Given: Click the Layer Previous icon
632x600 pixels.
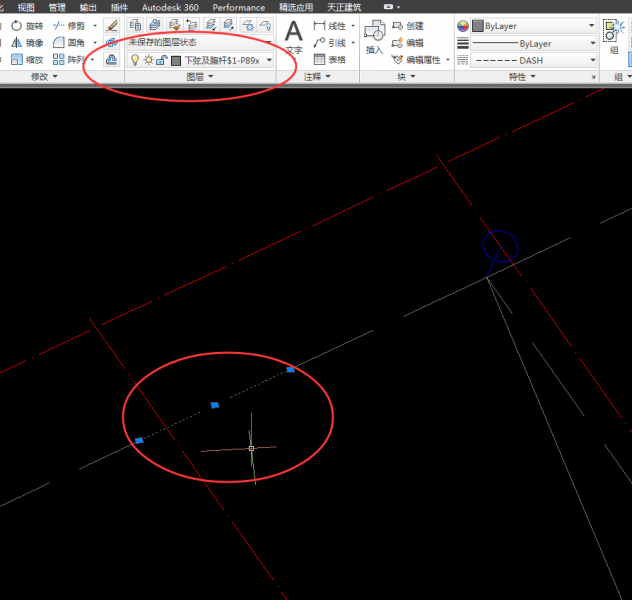Looking at the screenshot, I should coord(192,25).
